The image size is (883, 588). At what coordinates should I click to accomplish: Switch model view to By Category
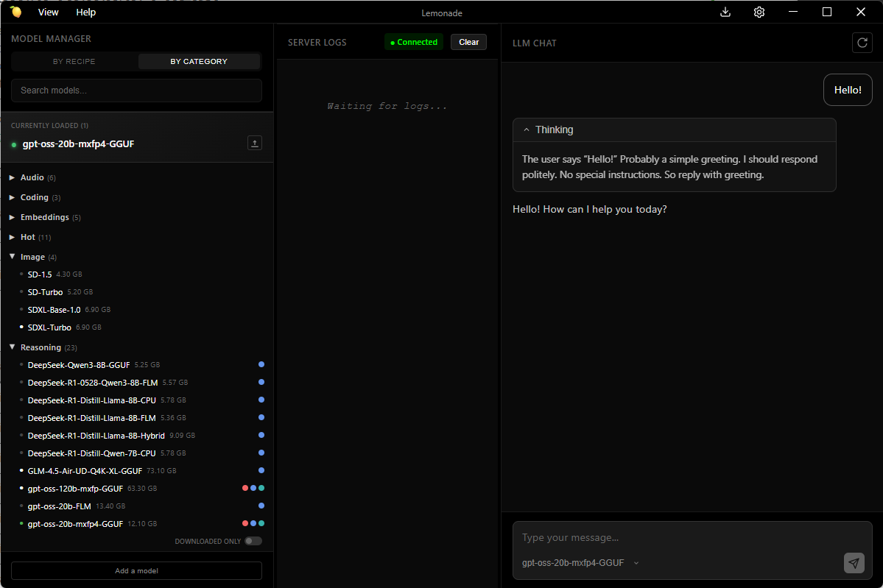199,61
